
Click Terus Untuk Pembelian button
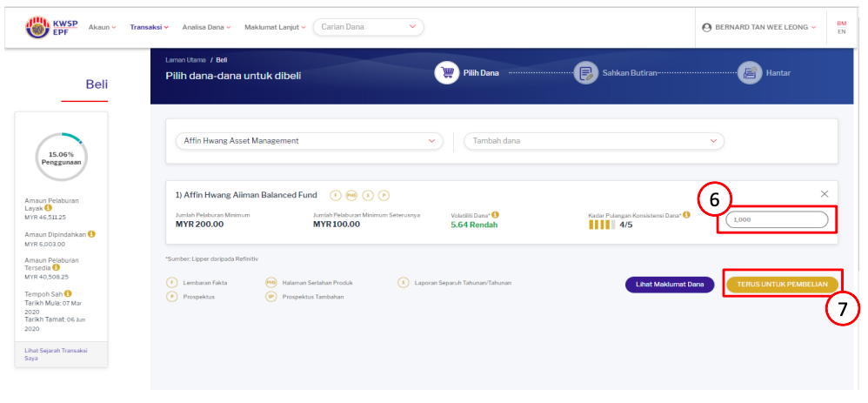tap(783, 285)
